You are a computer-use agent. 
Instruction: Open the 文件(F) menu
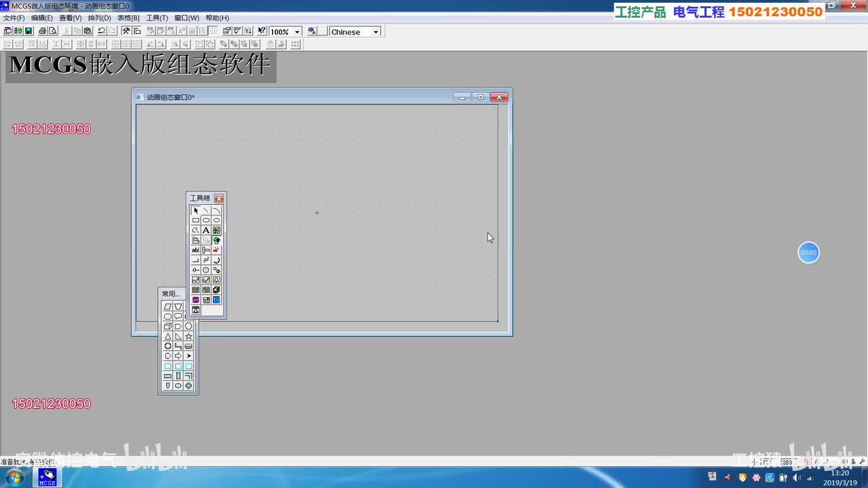tap(14, 18)
